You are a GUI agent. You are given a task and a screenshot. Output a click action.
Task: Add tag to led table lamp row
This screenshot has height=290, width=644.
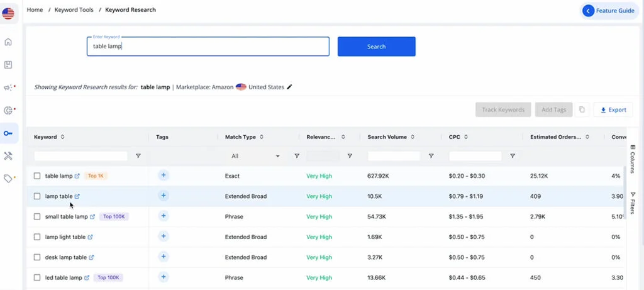coord(164,277)
